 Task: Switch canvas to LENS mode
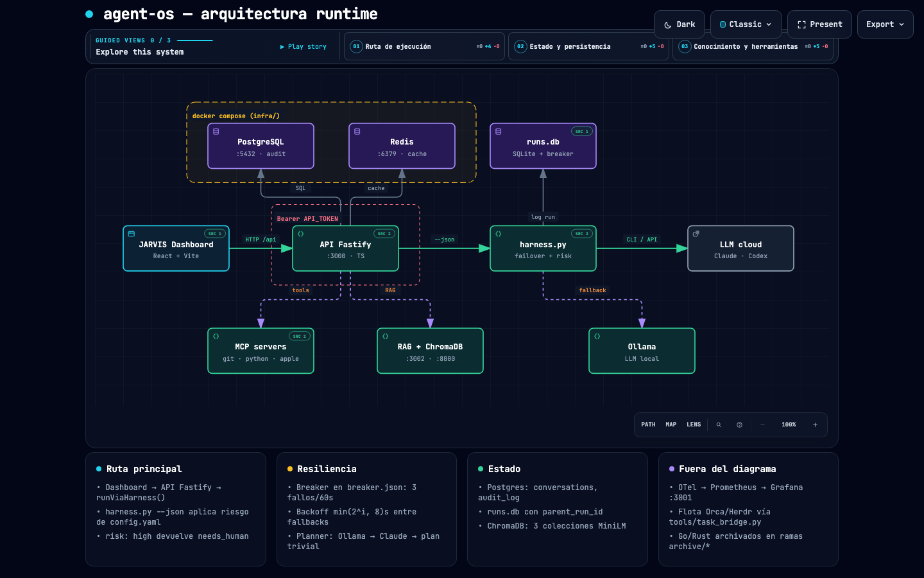point(694,425)
